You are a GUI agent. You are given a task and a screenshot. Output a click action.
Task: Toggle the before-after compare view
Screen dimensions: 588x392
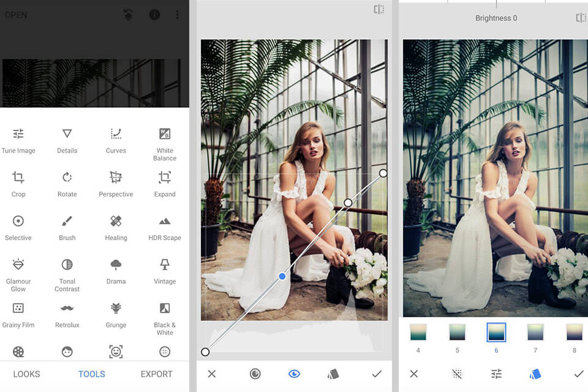380,9
